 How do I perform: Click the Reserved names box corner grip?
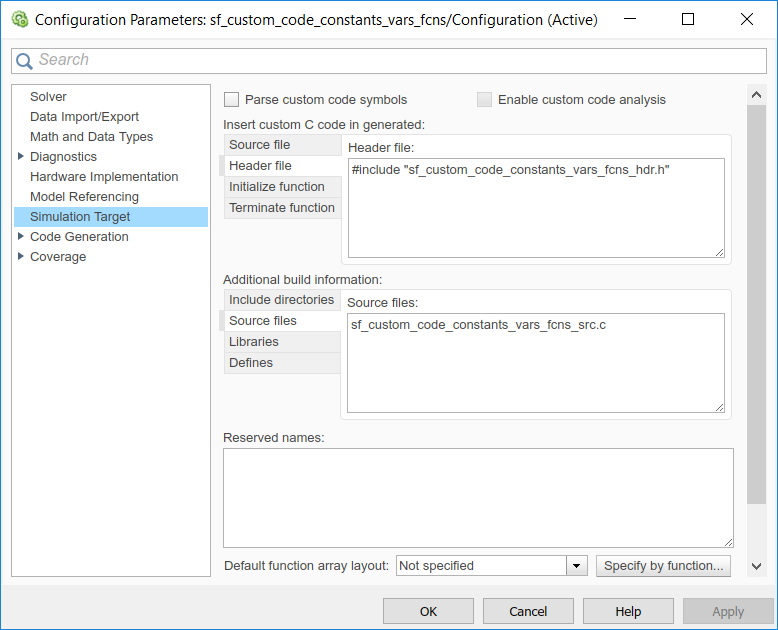click(x=728, y=543)
